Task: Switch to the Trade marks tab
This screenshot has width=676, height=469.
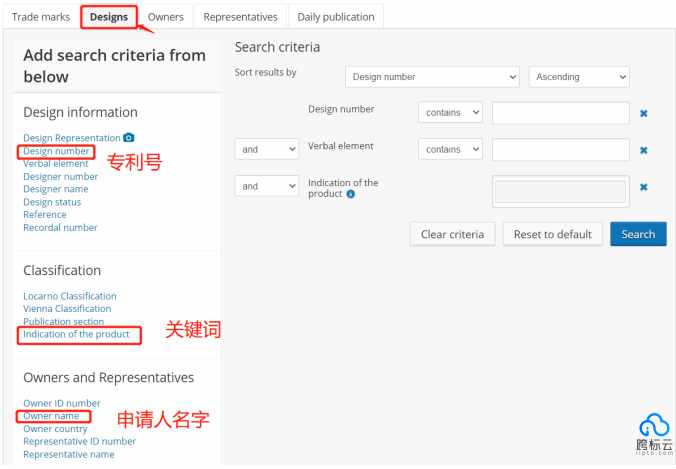Action: point(41,17)
